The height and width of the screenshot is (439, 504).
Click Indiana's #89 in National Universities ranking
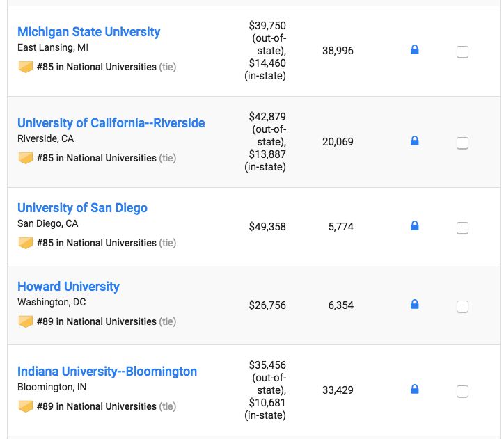96,406
